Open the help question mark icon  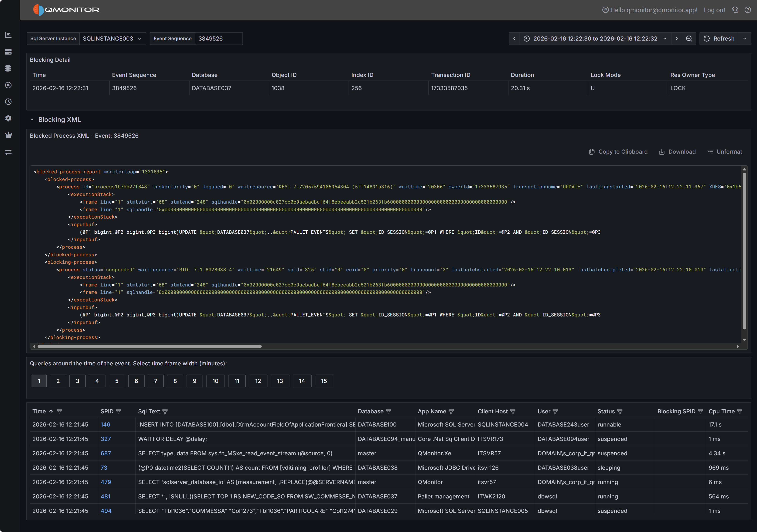coord(747,10)
